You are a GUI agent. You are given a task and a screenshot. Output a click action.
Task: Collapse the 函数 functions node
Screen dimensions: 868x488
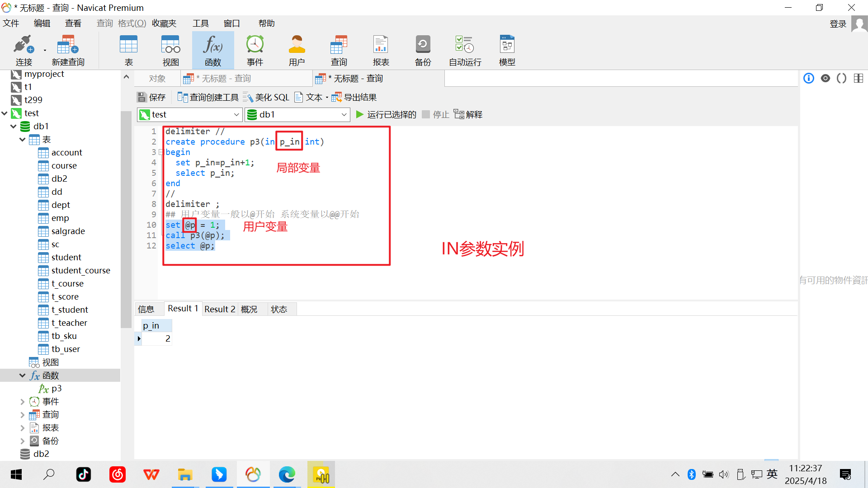coord(23,375)
